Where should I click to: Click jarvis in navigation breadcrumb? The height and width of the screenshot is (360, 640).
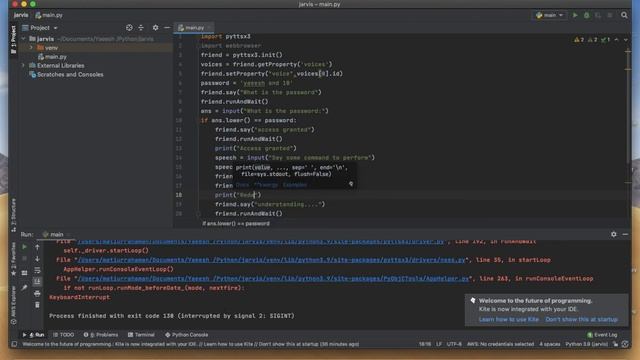pyautogui.click(x=21, y=15)
